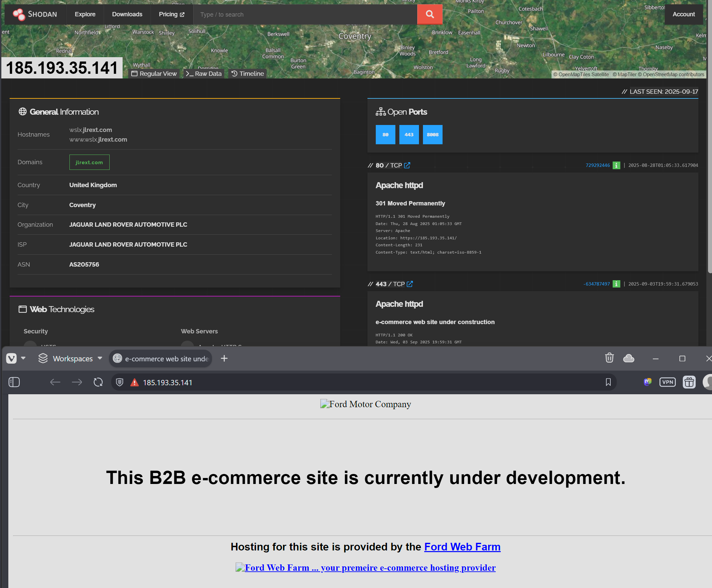Open the Account menu

pyautogui.click(x=683, y=14)
